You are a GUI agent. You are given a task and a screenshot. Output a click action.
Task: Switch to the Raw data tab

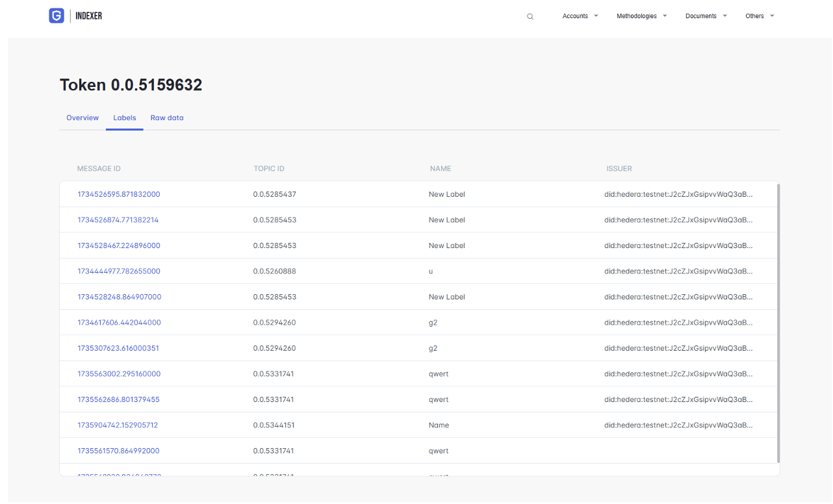click(167, 118)
